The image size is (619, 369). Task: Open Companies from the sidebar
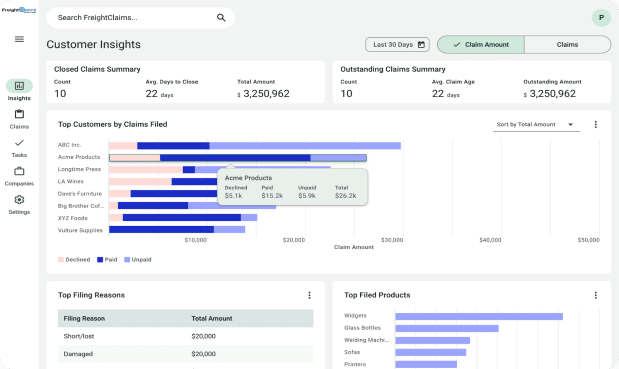click(19, 176)
